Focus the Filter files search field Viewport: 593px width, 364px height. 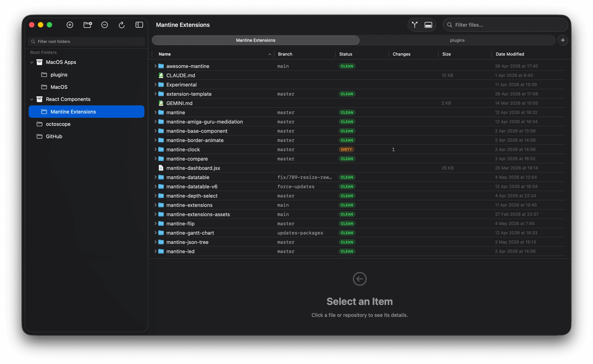click(505, 25)
